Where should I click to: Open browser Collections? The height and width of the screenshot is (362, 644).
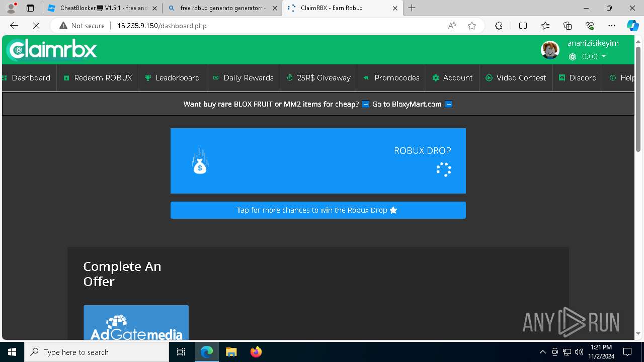568,26
